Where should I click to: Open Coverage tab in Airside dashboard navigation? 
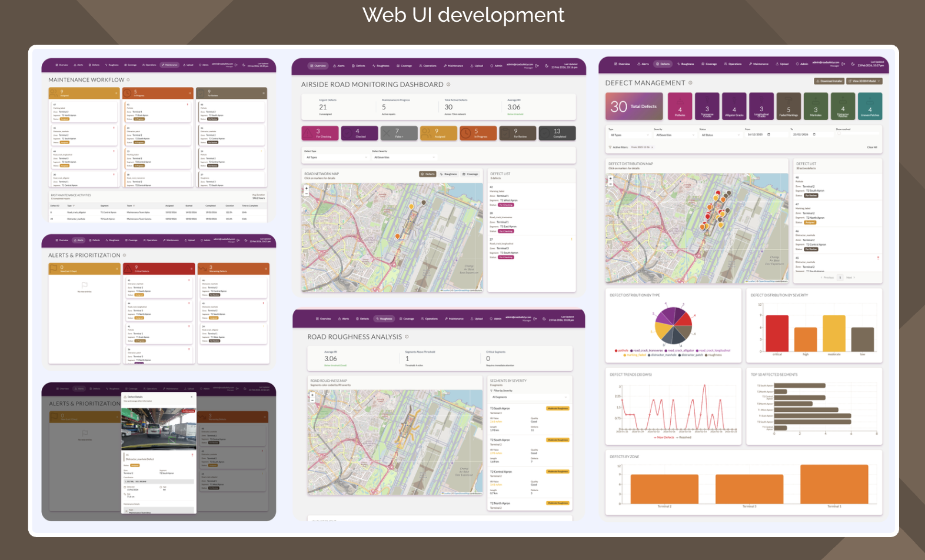pyautogui.click(x=404, y=66)
